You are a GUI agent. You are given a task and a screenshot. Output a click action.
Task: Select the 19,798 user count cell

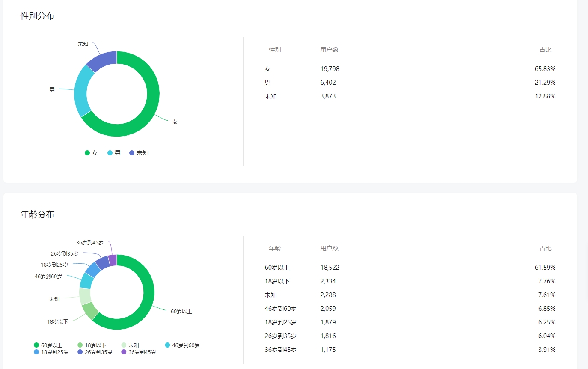click(x=330, y=69)
